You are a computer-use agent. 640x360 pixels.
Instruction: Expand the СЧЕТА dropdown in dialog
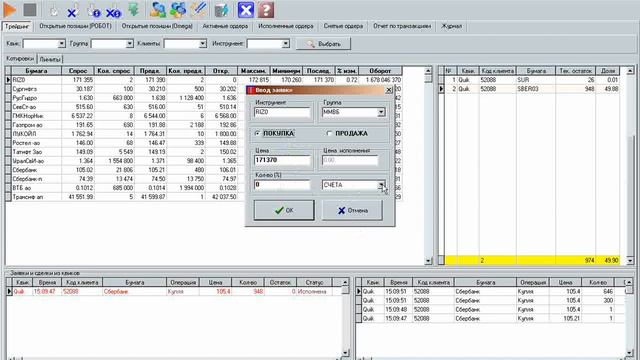click(x=381, y=185)
